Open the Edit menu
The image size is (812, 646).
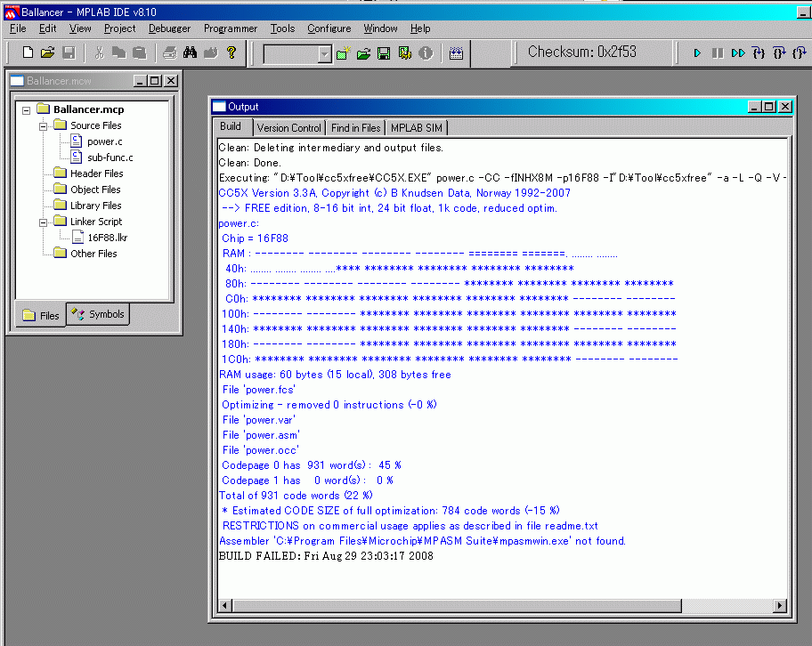point(48,28)
